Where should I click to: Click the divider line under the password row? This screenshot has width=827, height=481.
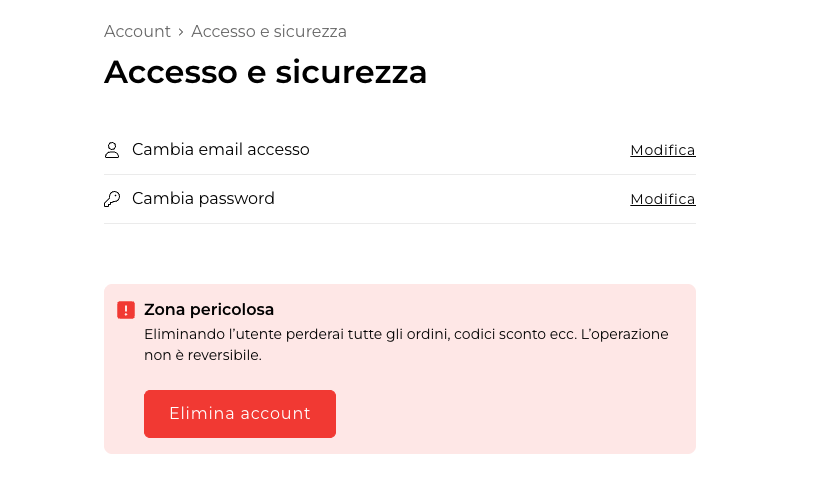[400, 224]
